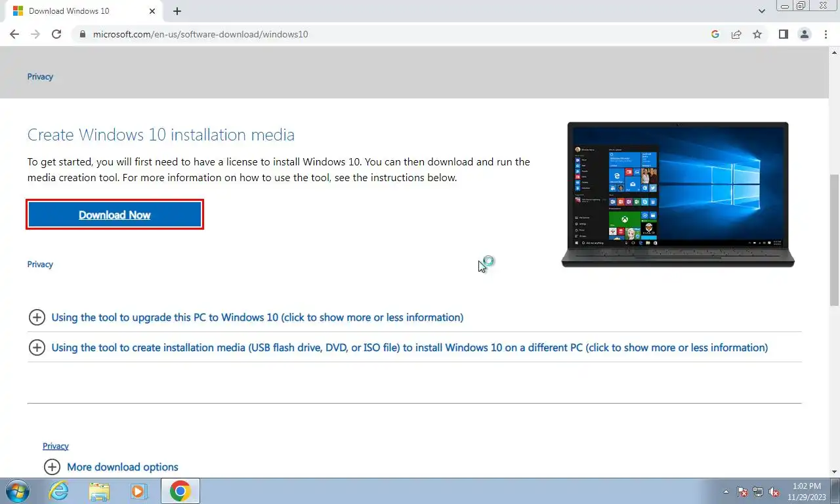This screenshot has width=840, height=504.
Task: Expand 'Using the tool to create installation media'
Action: (x=398, y=348)
